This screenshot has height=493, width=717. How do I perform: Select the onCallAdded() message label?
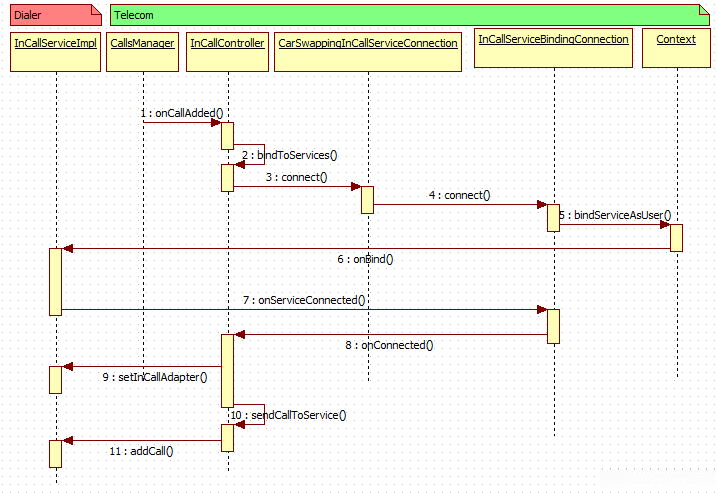[182, 113]
